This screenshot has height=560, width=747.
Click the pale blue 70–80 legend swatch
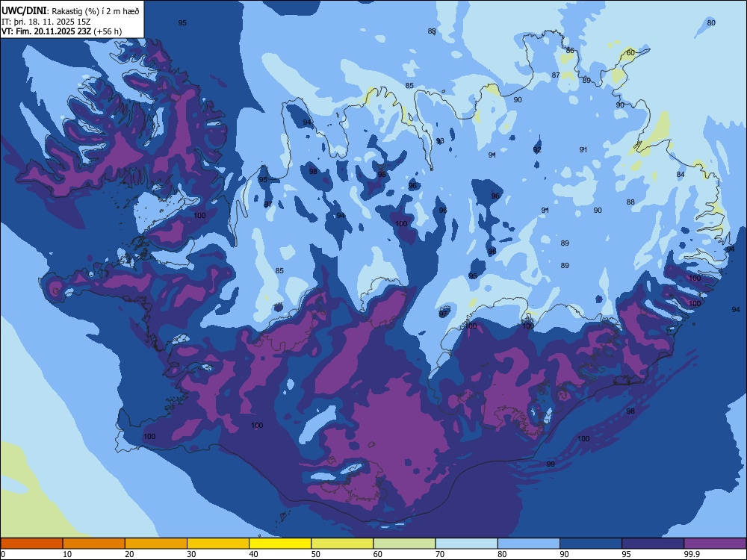pyautogui.click(x=467, y=544)
